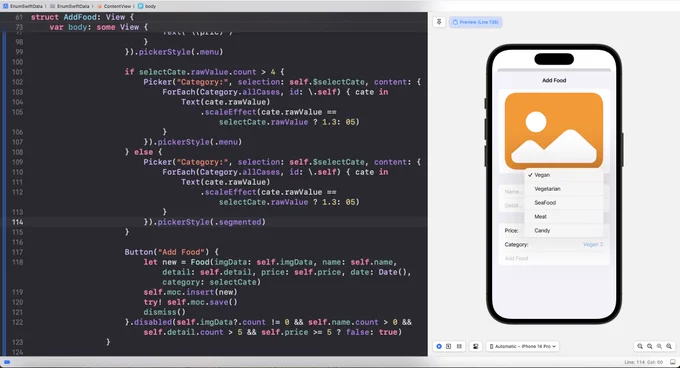The height and width of the screenshot is (368, 680).
Task: Choose Meat from the picker menu
Action: (x=564, y=217)
